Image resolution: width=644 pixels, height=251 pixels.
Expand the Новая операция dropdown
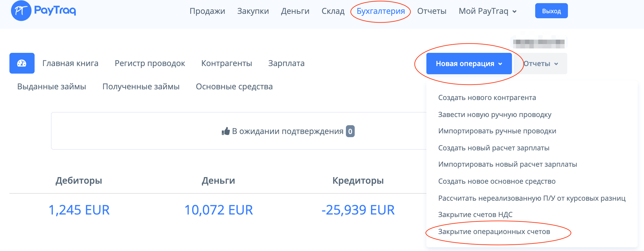coord(469,64)
